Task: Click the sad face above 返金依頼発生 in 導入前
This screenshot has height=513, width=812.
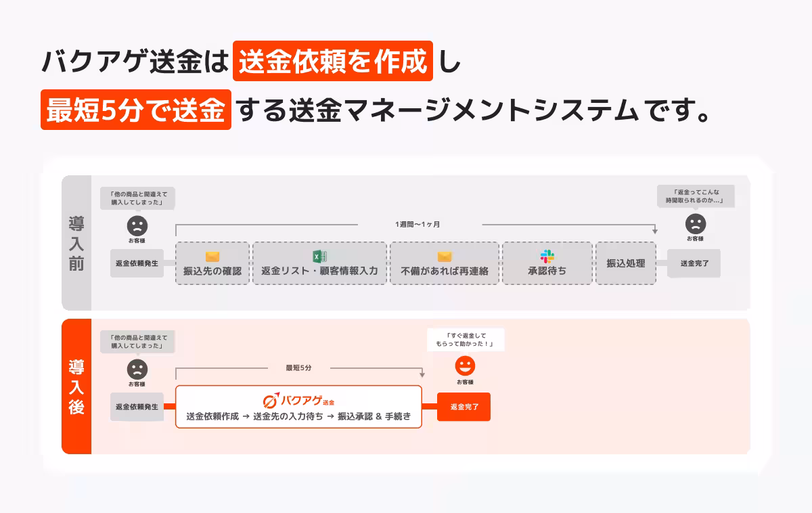Action: [x=137, y=225]
